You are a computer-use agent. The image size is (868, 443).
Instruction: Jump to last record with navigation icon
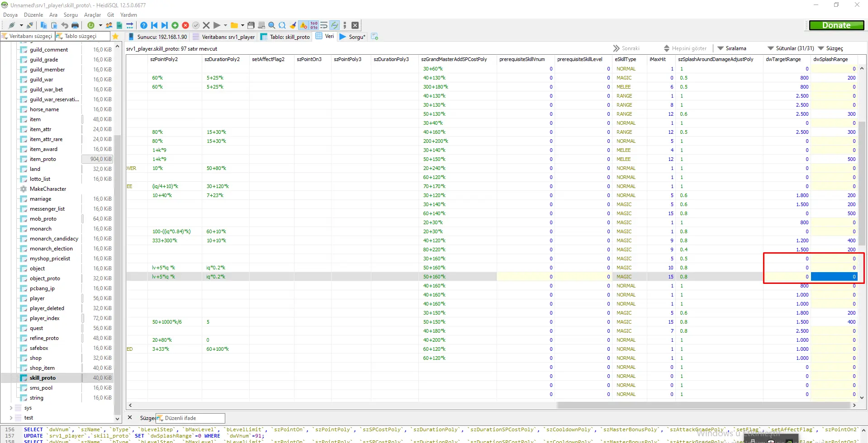point(163,25)
